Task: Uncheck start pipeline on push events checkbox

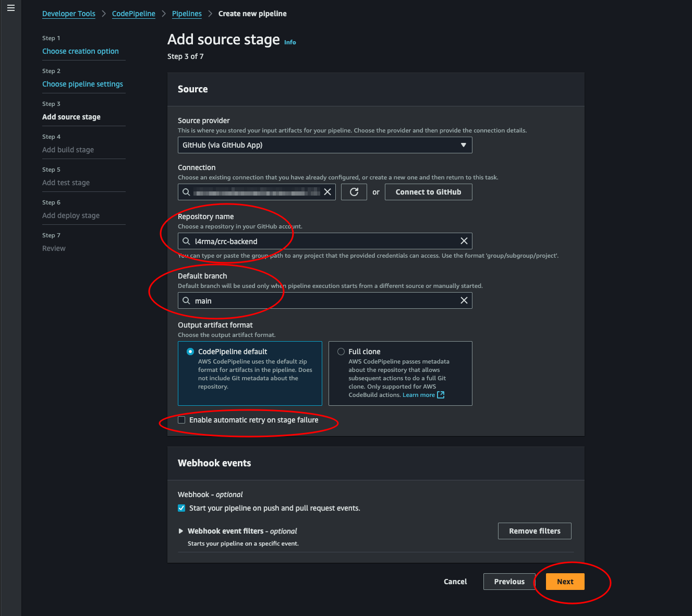Action: point(181,508)
